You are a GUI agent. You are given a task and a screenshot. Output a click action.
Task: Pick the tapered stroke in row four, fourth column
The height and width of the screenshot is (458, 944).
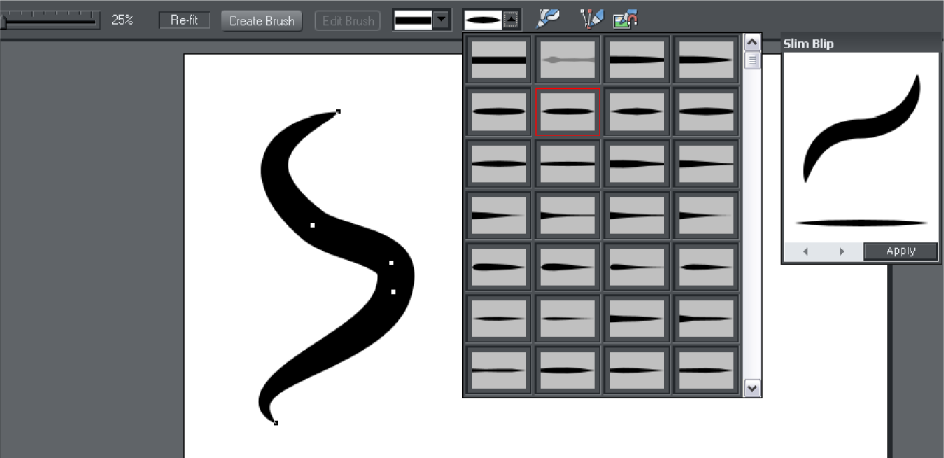click(x=706, y=215)
